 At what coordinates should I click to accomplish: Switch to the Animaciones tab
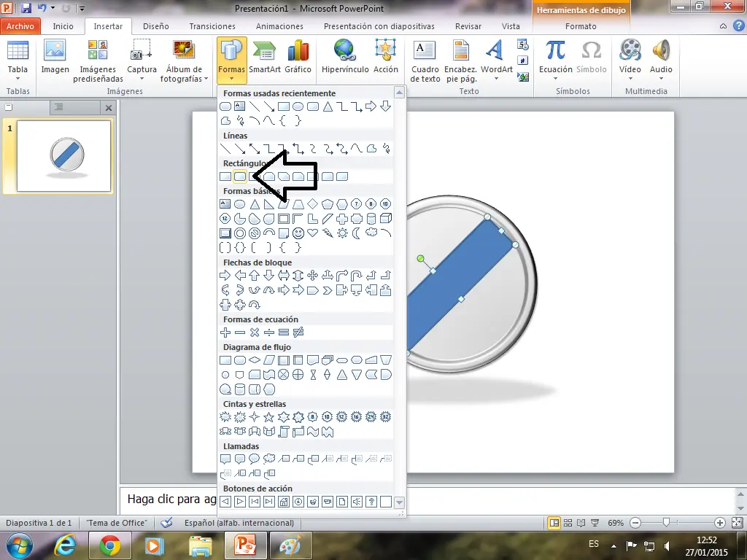279,26
